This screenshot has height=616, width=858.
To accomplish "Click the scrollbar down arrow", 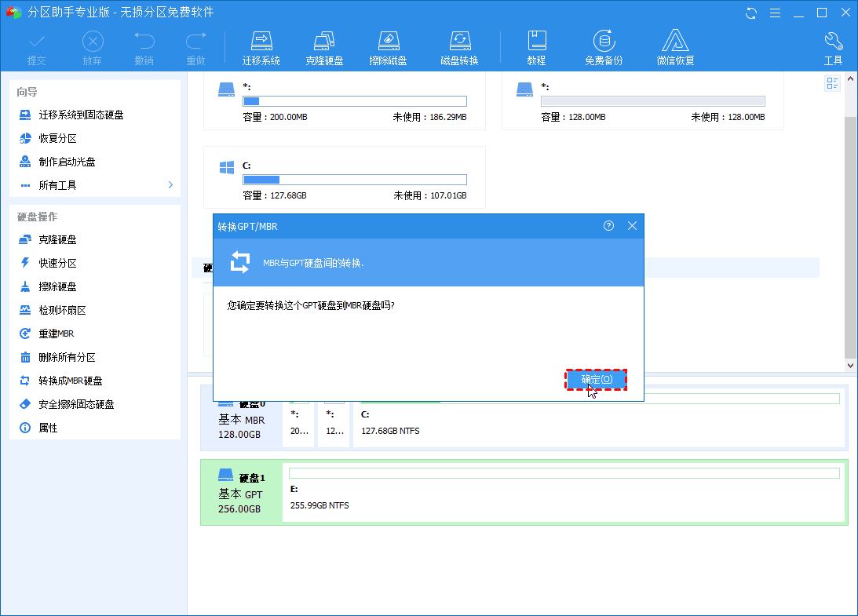I will (x=850, y=365).
